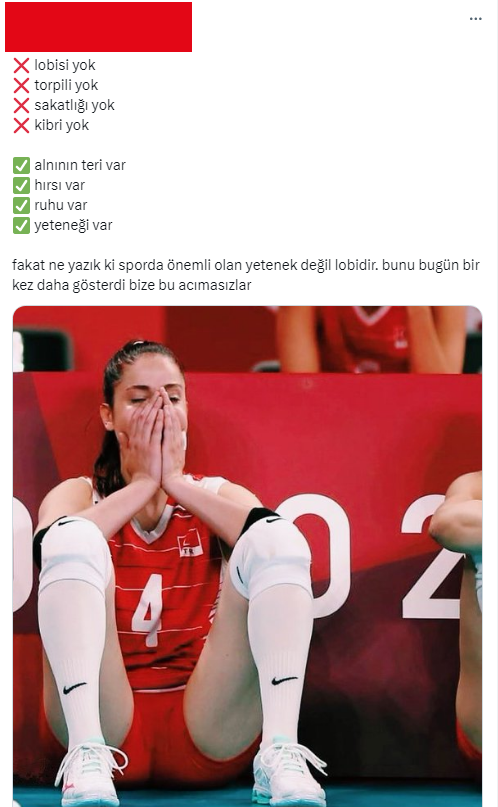Click the red X beside "lobisi yok"

click(x=21, y=65)
